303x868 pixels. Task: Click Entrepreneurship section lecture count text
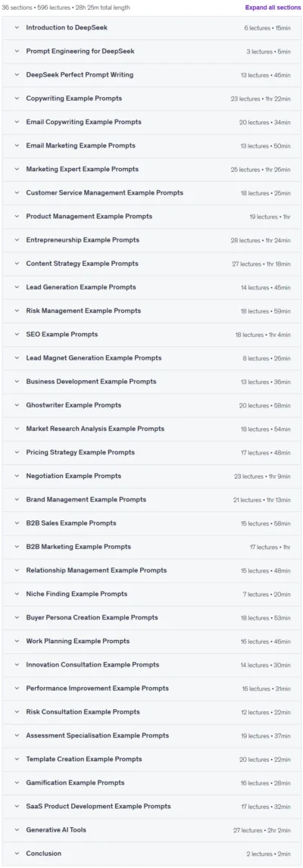pyautogui.click(x=244, y=240)
